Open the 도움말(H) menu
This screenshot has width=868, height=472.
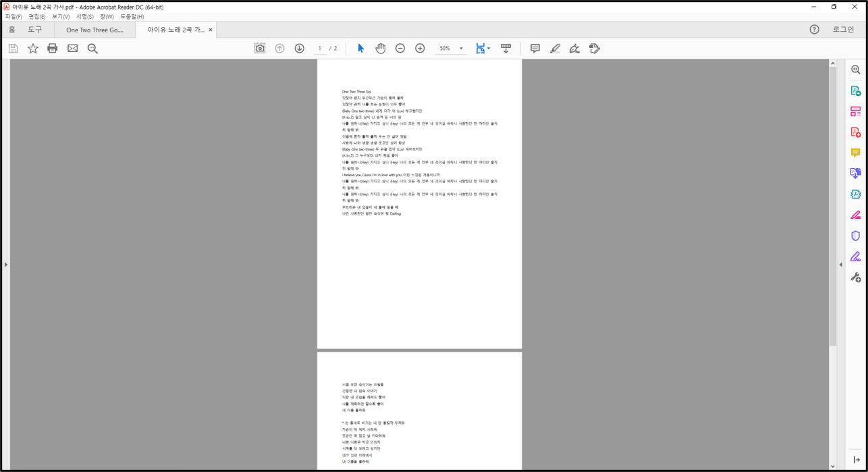tap(132, 17)
